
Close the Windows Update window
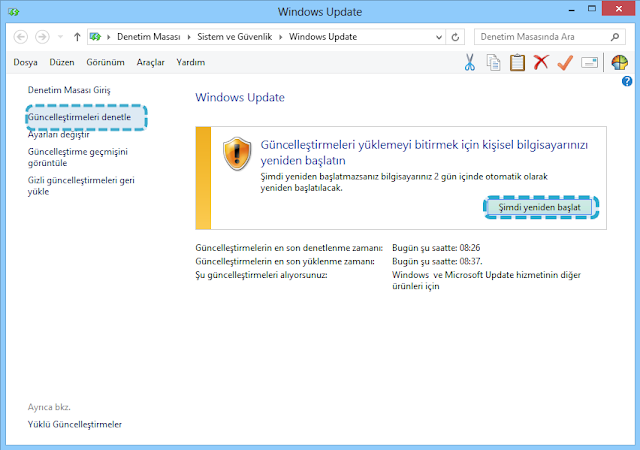(619, 9)
